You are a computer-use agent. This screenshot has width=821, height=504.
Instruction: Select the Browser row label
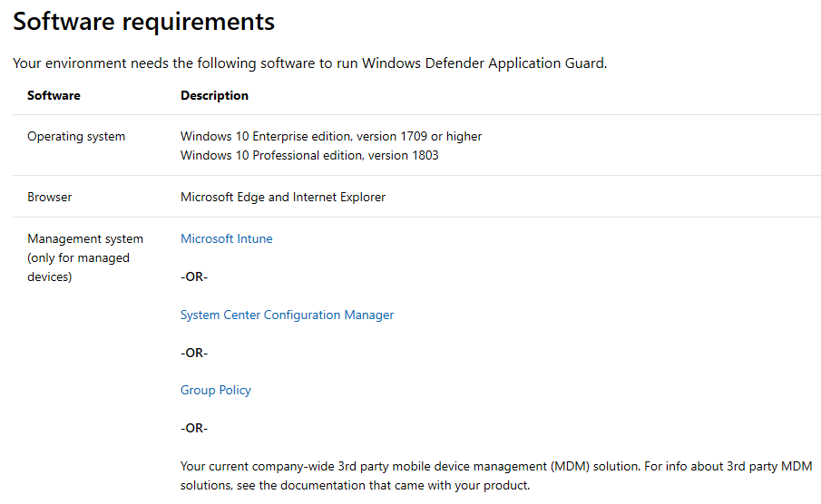(x=50, y=197)
